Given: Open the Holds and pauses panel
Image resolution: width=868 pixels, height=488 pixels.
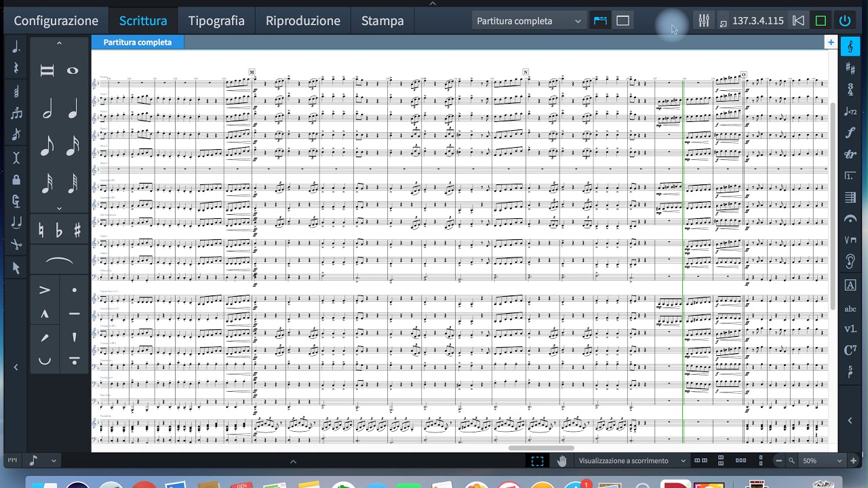Looking at the screenshot, I should pos(850,219).
